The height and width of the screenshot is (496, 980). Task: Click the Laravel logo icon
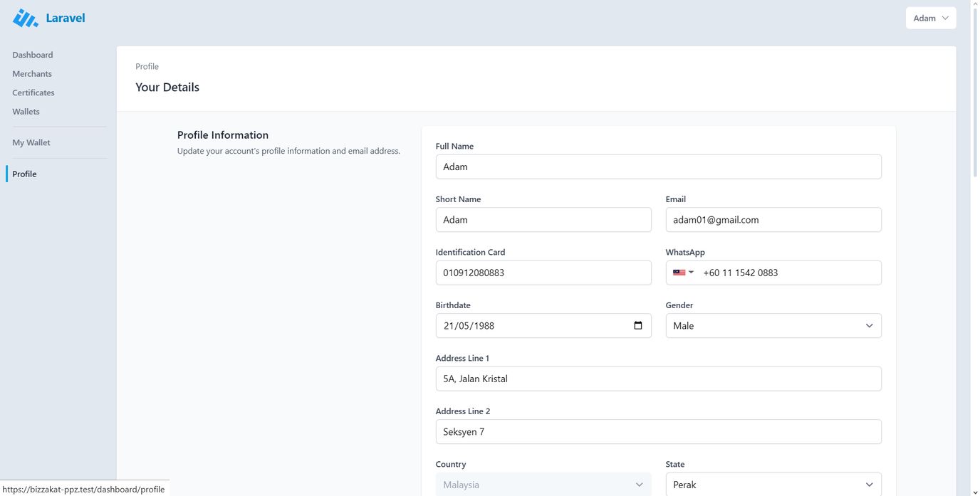click(24, 18)
